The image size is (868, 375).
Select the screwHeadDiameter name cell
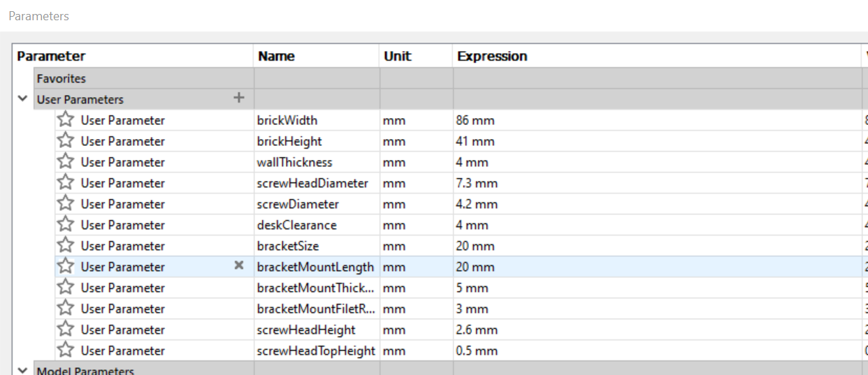317,183
